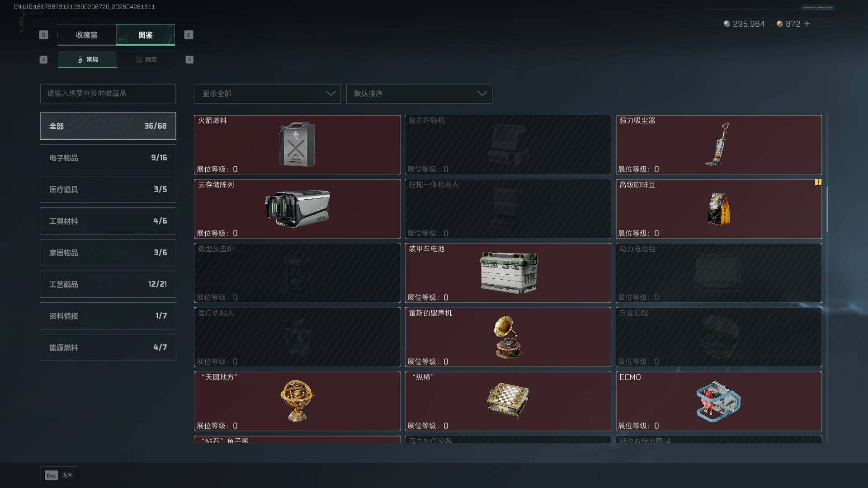Switch to the 常规 filter toggle
Viewport: 868px width, 488px height.
click(87, 60)
